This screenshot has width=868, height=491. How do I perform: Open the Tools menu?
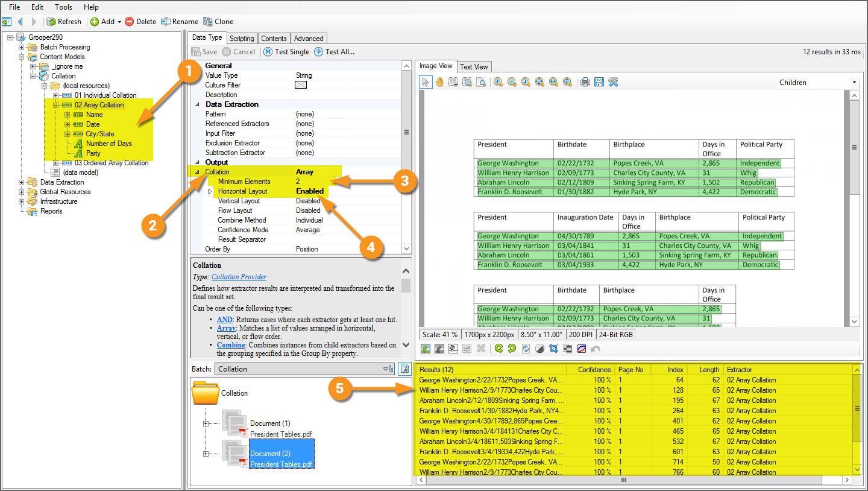tap(63, 7)
